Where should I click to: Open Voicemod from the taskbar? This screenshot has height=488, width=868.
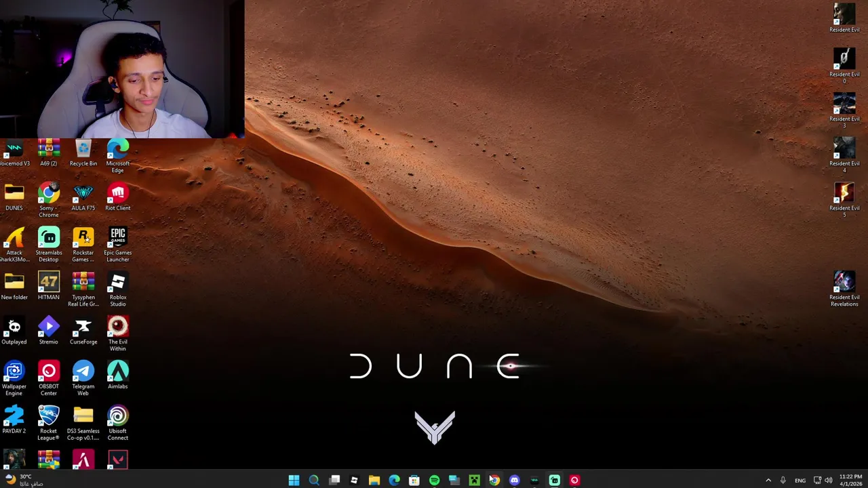click(x=534, y=481)
